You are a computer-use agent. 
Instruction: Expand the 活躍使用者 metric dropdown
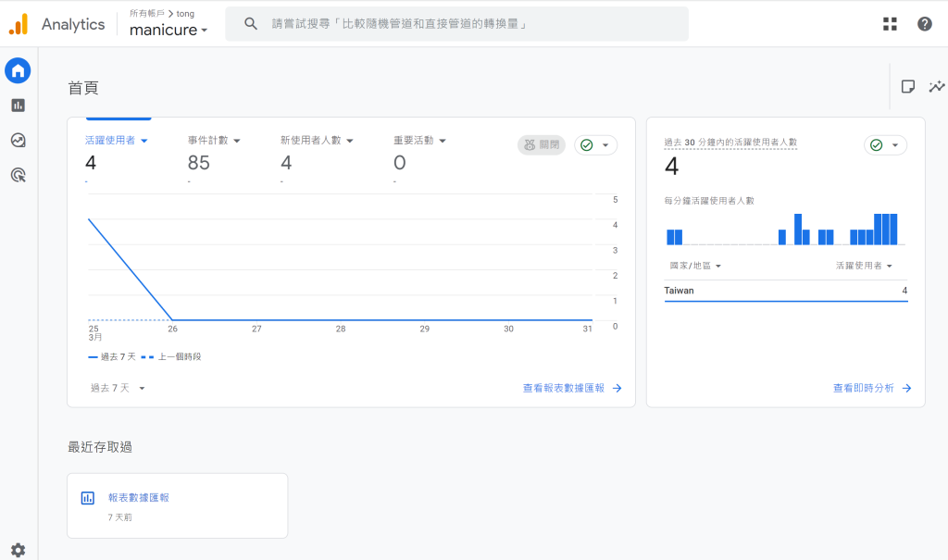(x=144, y=141)
